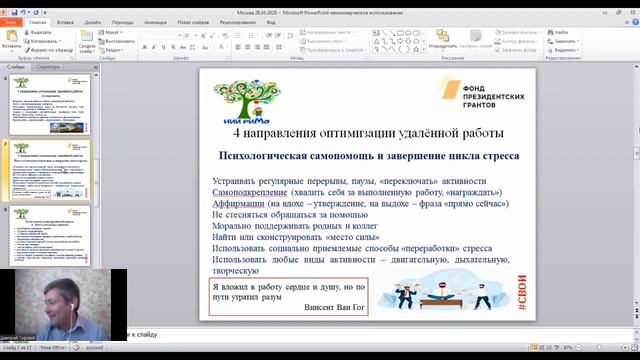Align text left
The image size is (640, 360).
[x=238, y=47]
